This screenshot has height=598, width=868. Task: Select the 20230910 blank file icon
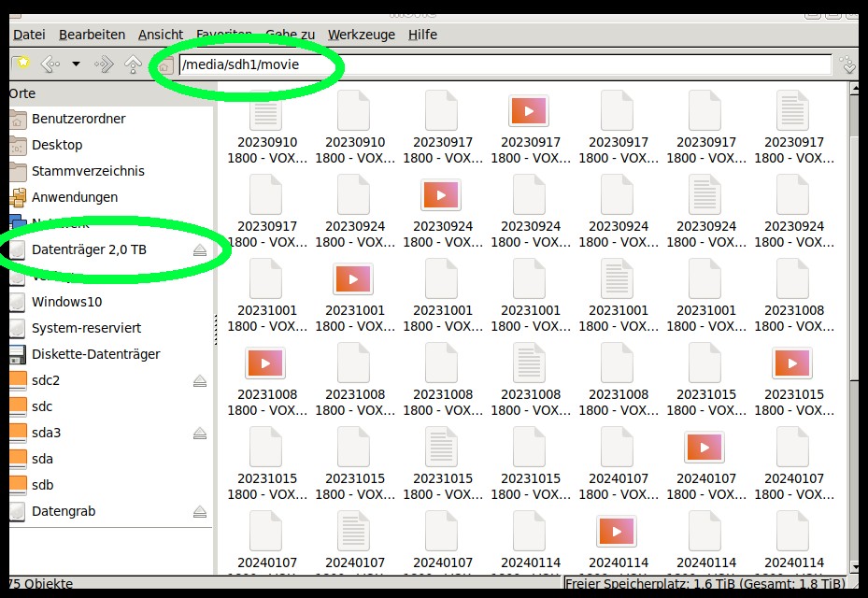click(x=353, y=111)
